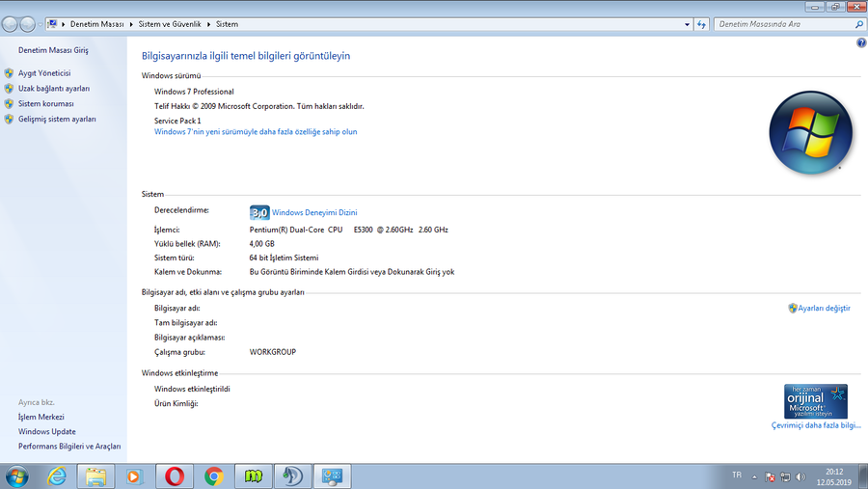
Task: Launch Google Chrome from the taskbar
Action: pos(214,476)
